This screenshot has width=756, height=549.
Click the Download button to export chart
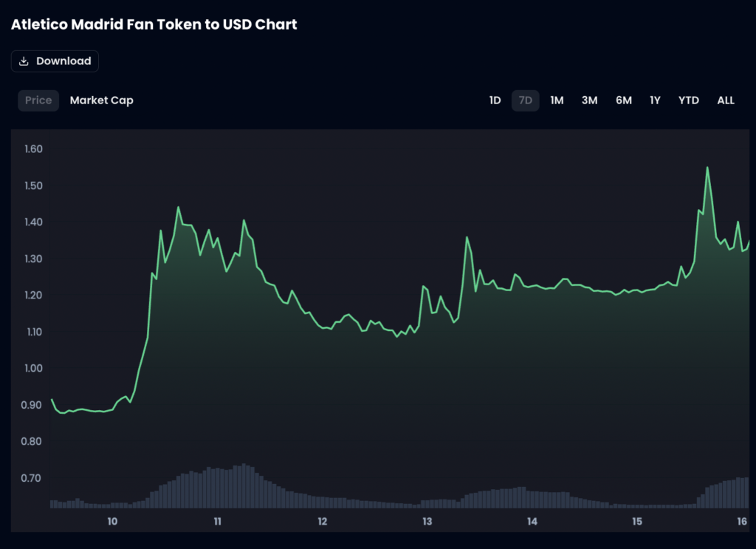[x=55, y=61]
